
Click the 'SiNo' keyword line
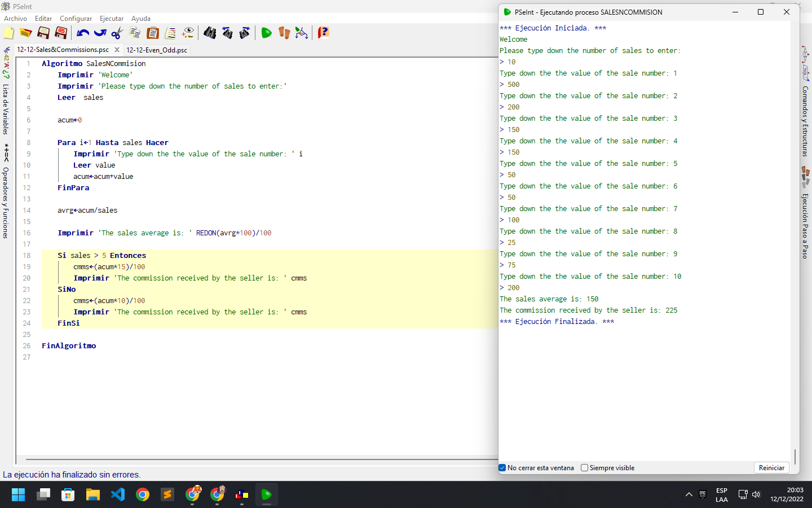67,290
